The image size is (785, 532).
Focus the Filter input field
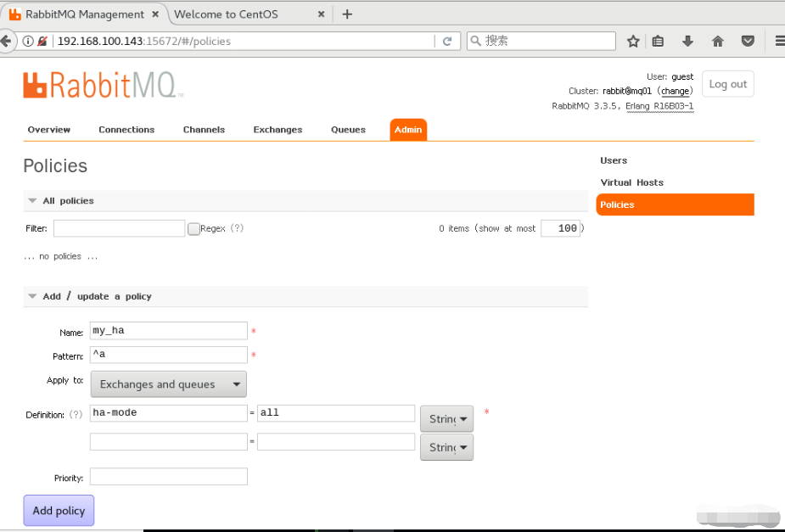pos(119,228)
